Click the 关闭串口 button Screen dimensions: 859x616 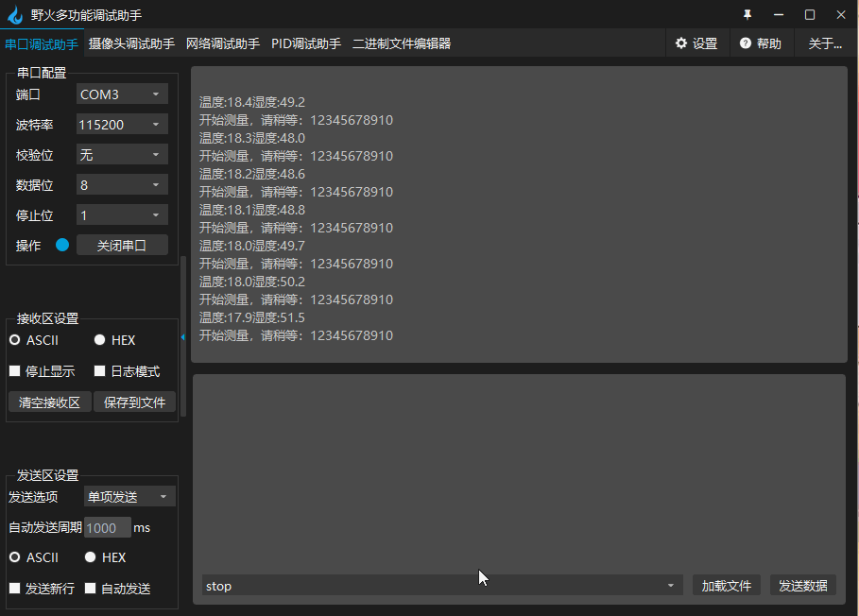(122, 245)
